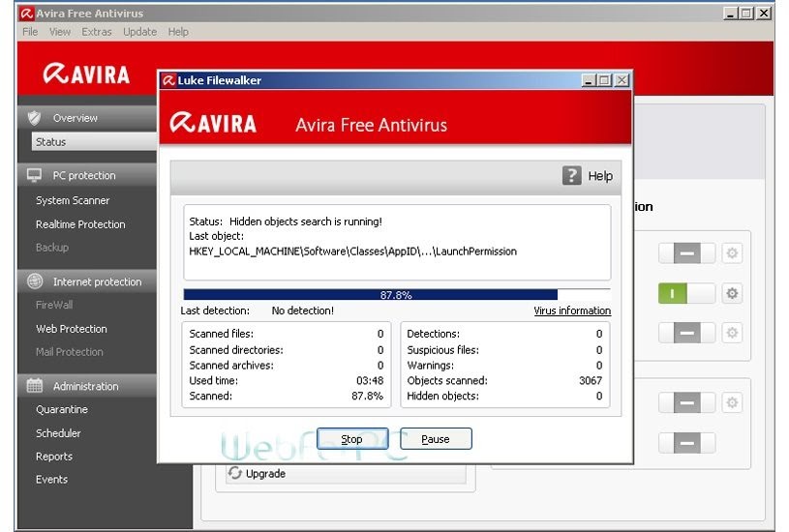Select the greyed Backup sidebar item
This screenshot has width=789, height=532.
coord(52,248)
